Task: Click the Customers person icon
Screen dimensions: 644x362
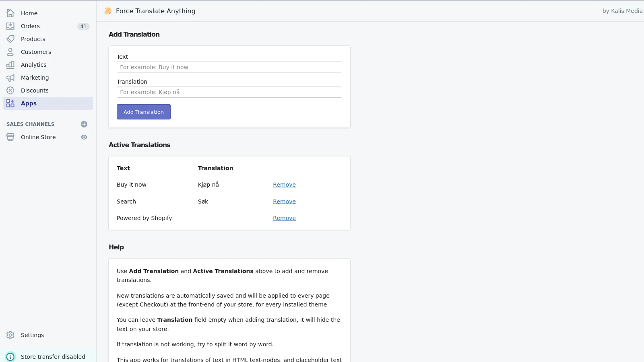Action: click(10, 52)
